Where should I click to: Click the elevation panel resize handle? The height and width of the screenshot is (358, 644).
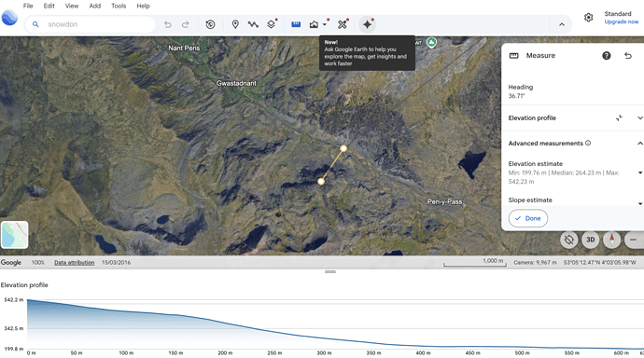(330, 271)
